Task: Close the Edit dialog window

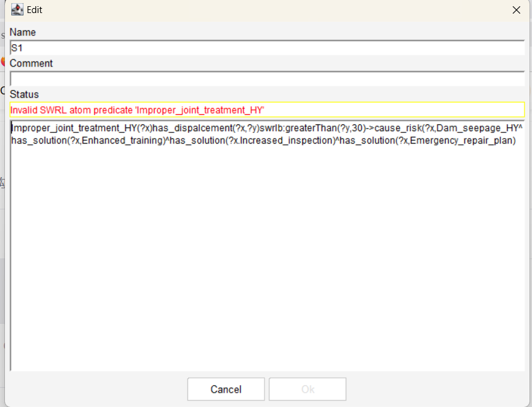Action: click(x=516, y=10)
